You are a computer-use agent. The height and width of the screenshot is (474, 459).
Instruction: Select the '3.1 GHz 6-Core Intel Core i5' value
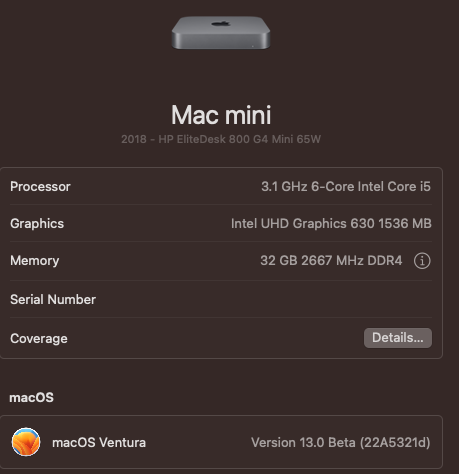click(x=346, y=187)
